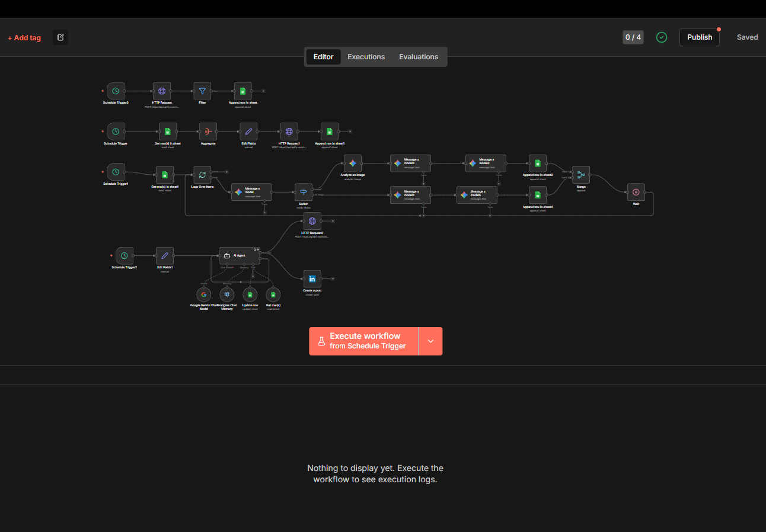Click the Switch node icon
The image size is (766, 532).
click(x=304, y=192)
